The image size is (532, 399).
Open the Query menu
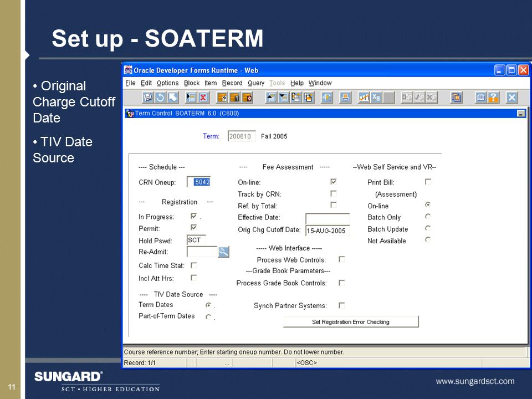click(256, 83)
